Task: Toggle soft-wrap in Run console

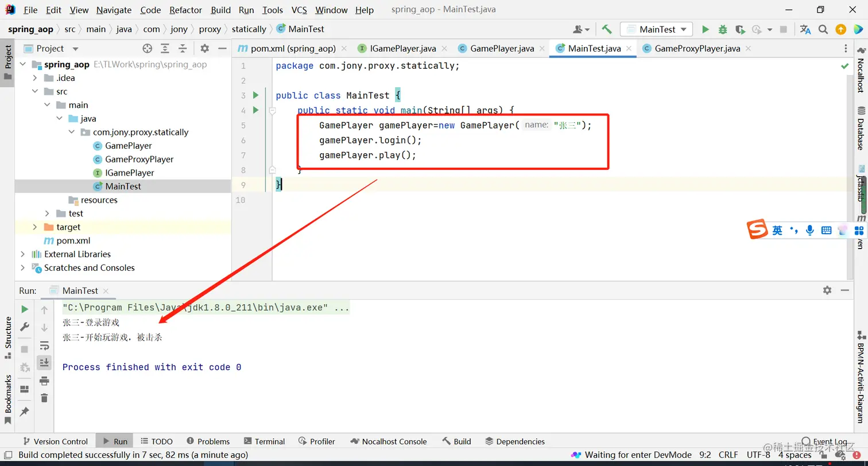Action: tap(44, 345)
